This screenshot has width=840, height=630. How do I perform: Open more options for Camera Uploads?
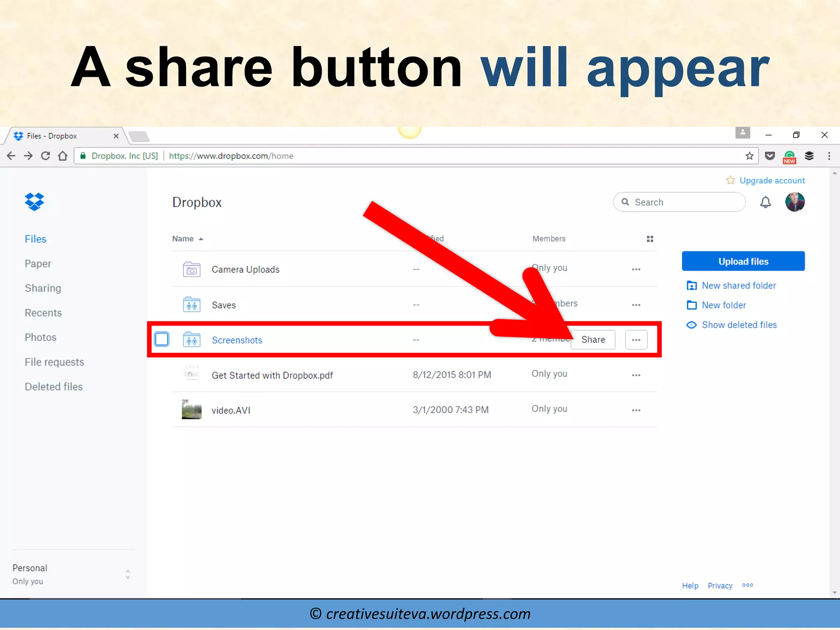pyautogui.click(x=636, y=269)
